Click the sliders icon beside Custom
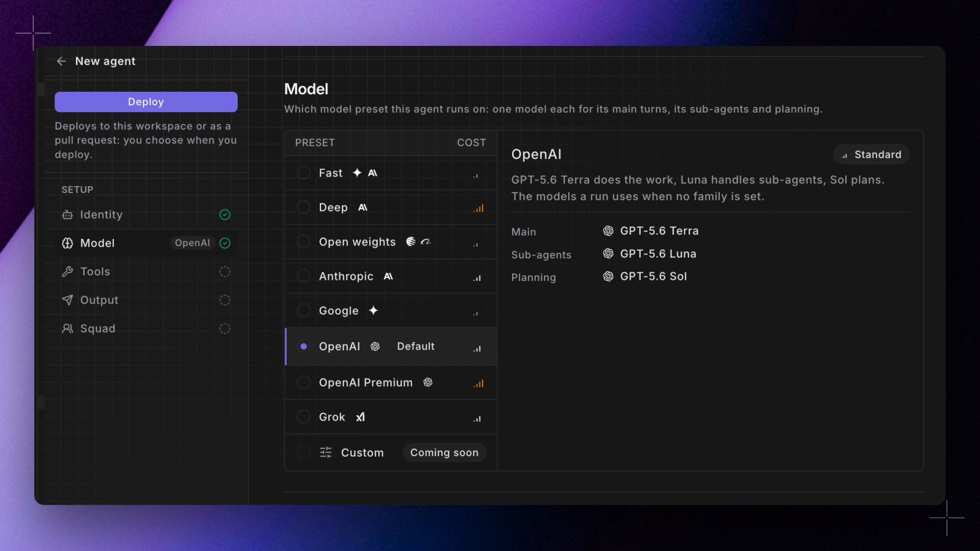 326,452
